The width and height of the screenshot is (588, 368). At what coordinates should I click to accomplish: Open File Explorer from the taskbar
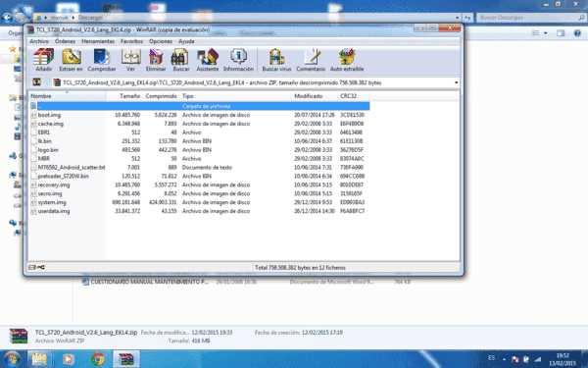pos(39,359)
